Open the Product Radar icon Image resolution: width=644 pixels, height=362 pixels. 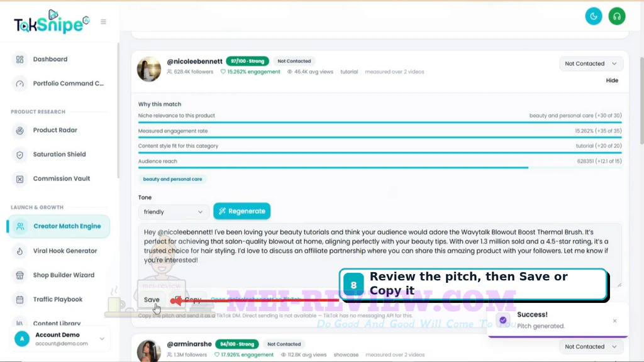pyautogui.click(x=19, y=131)
